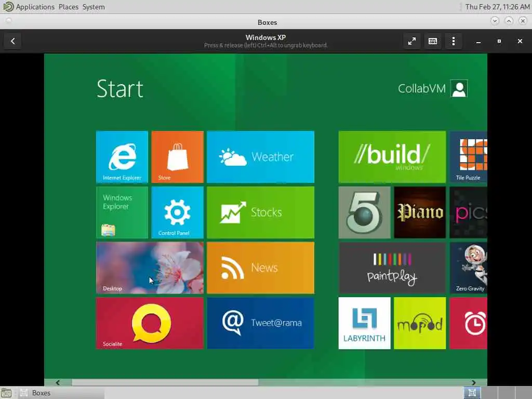Launch the Tile Puzzle game tile
Image resolution: width=532 pixels, height=399 pixels.
[x=468, y=157]
